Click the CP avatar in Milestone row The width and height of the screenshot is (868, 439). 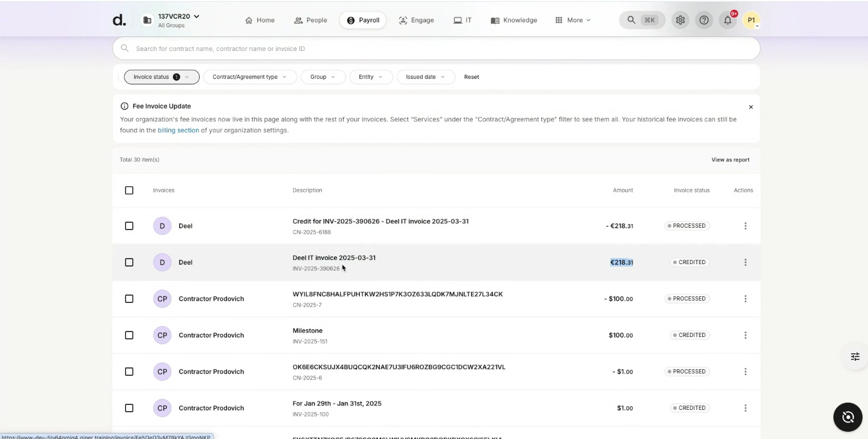tap(162, 335)
